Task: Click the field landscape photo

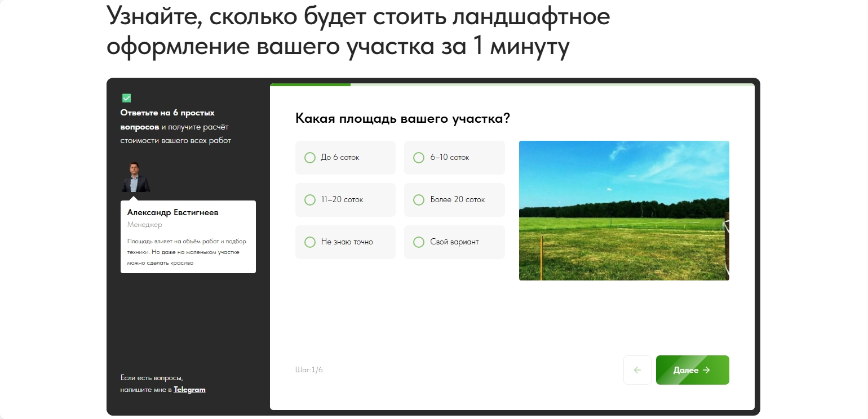Action: coord(624,211)
